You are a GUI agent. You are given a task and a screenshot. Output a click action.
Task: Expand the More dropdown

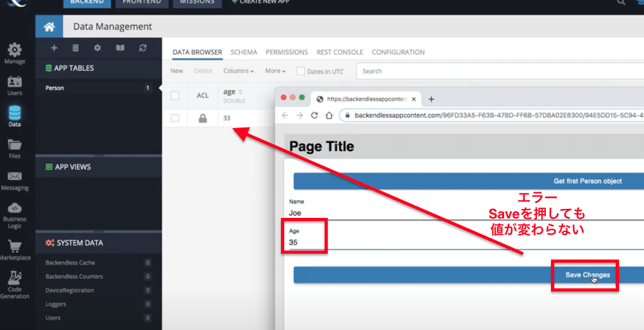coord(275,71)
